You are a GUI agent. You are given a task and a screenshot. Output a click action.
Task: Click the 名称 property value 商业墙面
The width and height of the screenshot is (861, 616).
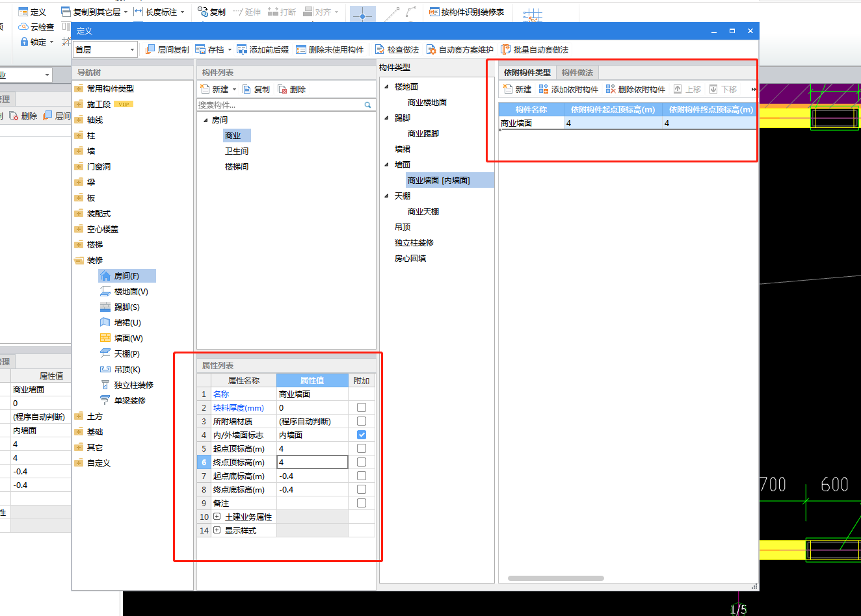coord(312,394)
